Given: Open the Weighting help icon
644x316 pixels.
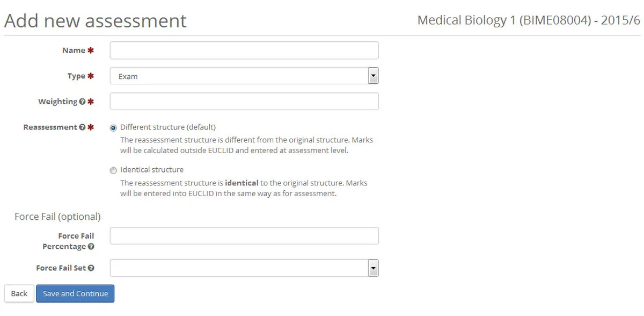Looking at the screenshot, I should tap(82, 101).
